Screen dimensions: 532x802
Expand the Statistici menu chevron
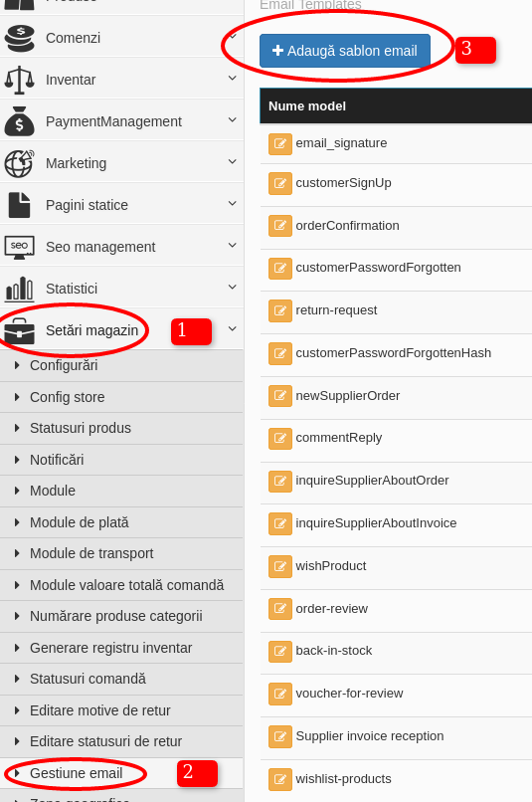[233, 287]
